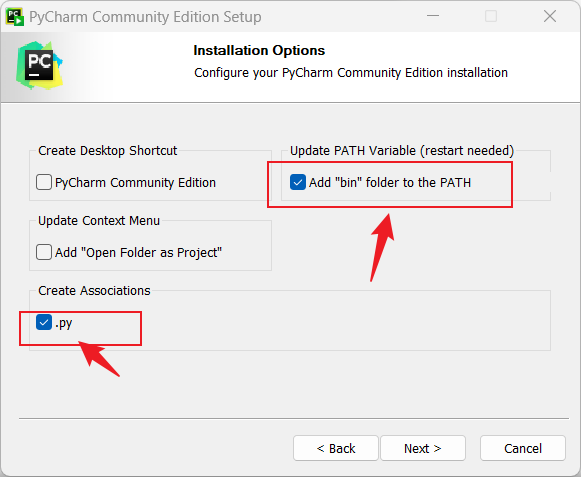Screen dimensions: 581x477
Task: Return to the previous page with < Back
Action: point(336,448)
